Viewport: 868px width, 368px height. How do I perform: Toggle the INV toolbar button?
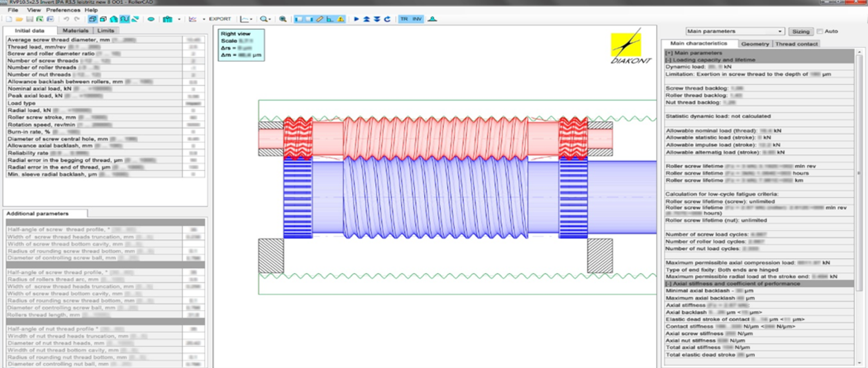[417, 19]
